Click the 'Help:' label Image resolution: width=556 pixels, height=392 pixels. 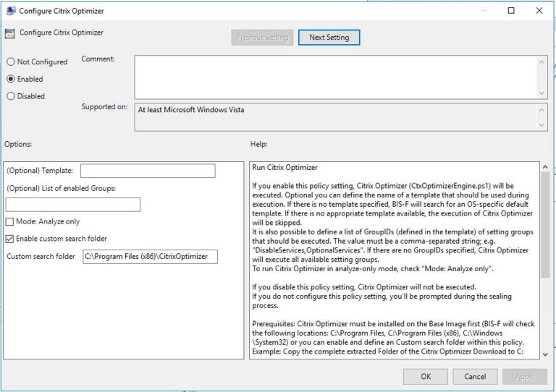[x=259, y=144]
